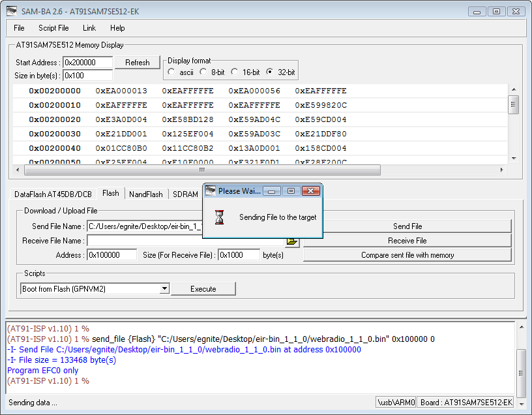The width and height of the screenshot is (532, 415).
Task: Switch to the Flash tab
Action: 111,193
